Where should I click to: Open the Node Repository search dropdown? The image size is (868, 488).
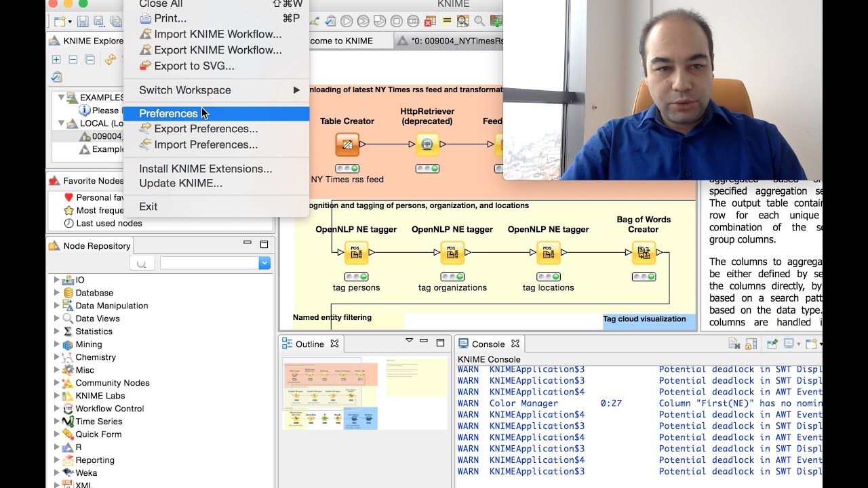[x=264, y=263]
